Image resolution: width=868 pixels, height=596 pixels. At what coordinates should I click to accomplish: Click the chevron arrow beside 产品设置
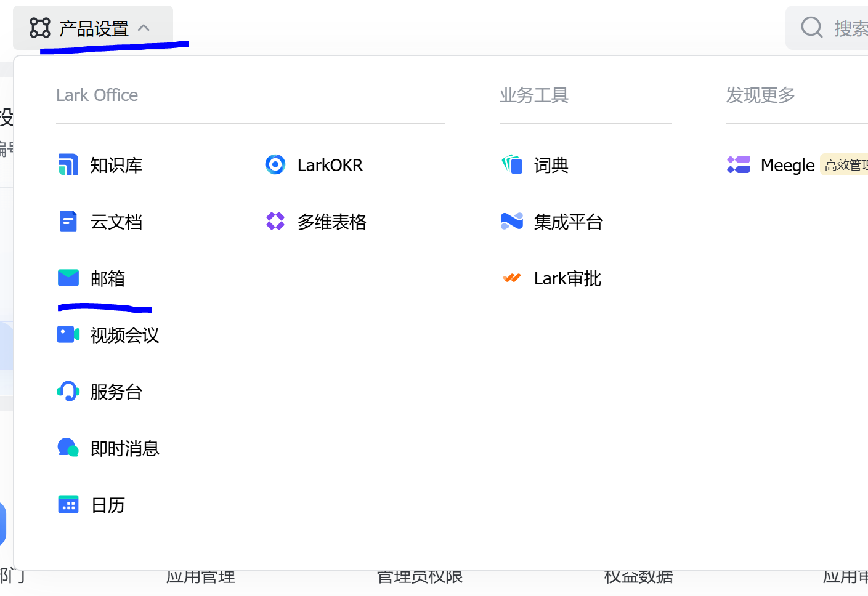tap(144, 28)
